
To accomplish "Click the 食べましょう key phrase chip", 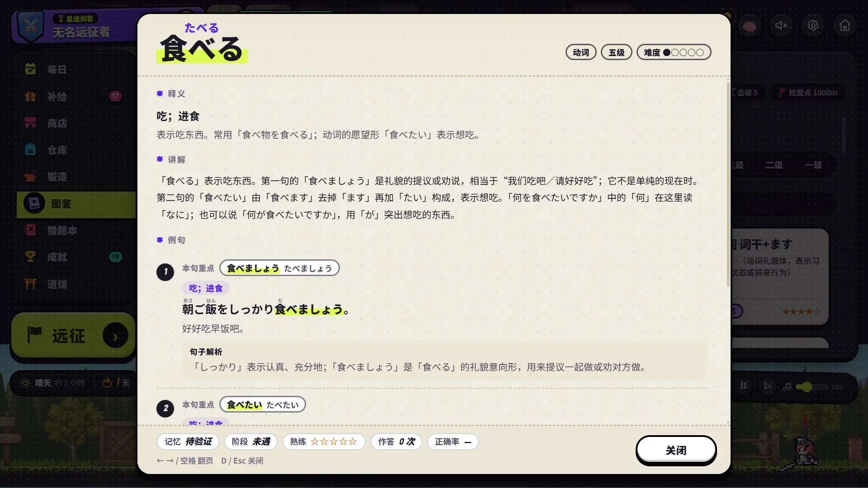I will point(279,268).
